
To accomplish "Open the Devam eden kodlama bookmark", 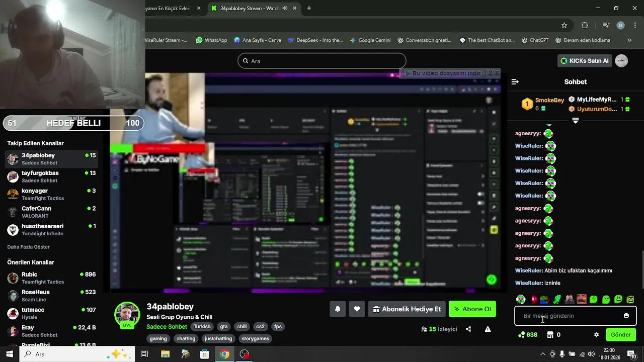I will point(583,40).
